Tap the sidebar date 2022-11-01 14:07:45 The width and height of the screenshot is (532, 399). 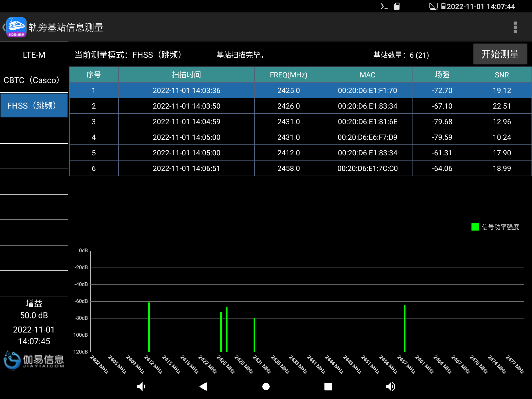click(34, 335)
